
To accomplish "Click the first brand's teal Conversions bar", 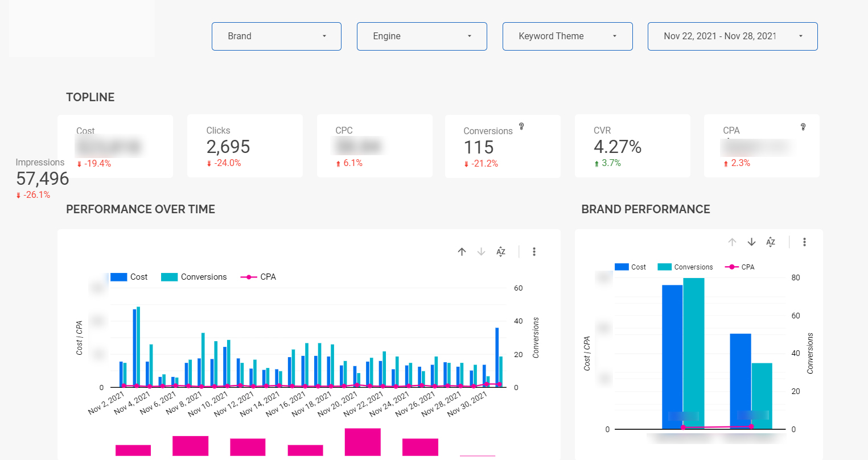I will 694,354.
